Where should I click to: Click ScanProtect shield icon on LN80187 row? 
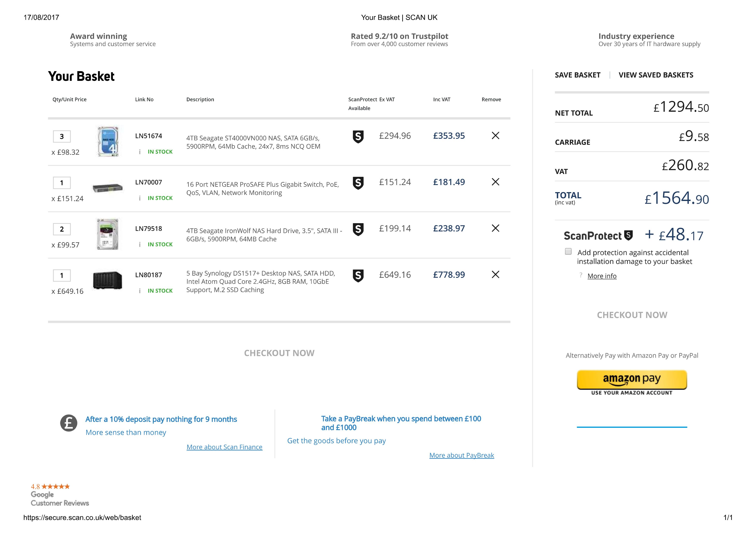coord(358,276)
